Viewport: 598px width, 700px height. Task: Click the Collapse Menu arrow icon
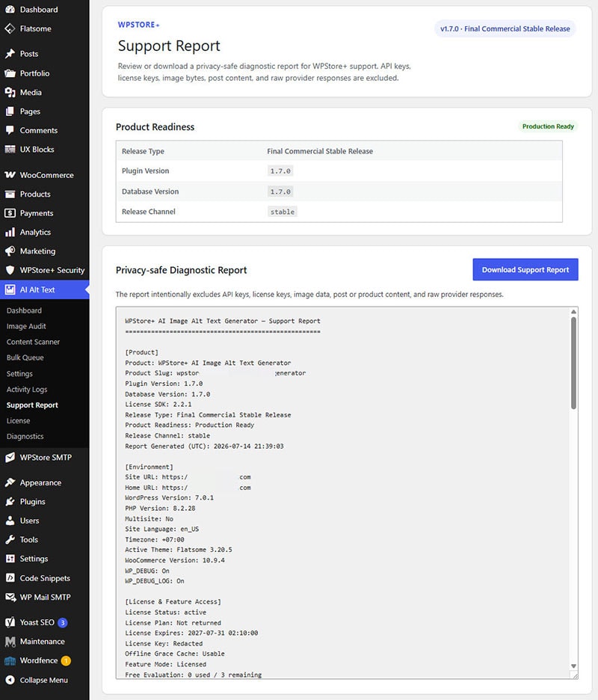coord(10,680)
